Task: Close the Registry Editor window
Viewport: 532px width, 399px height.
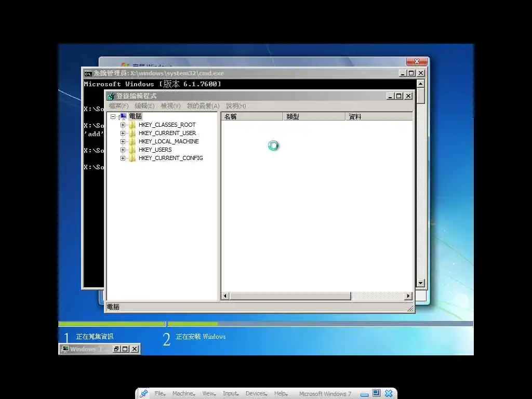Action: tap(408, 96)
